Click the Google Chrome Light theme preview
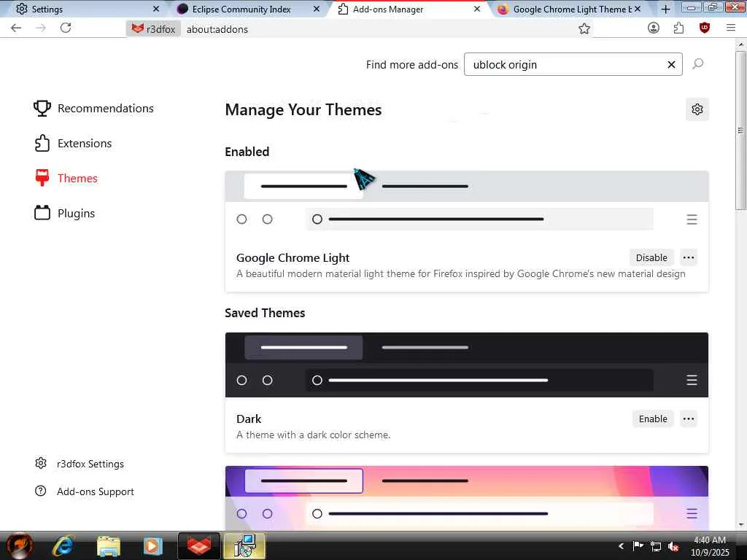The image size is (747, 560). 467,204
